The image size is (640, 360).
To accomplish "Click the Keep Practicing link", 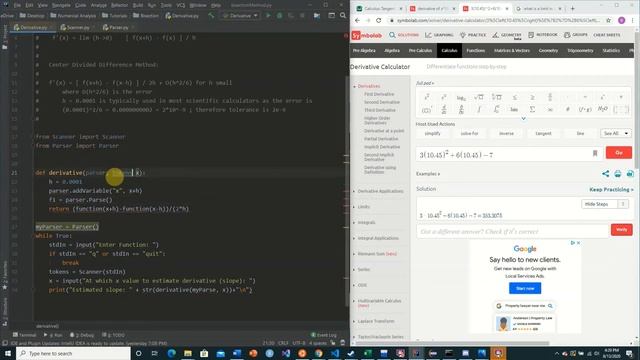I will point(611,189).
